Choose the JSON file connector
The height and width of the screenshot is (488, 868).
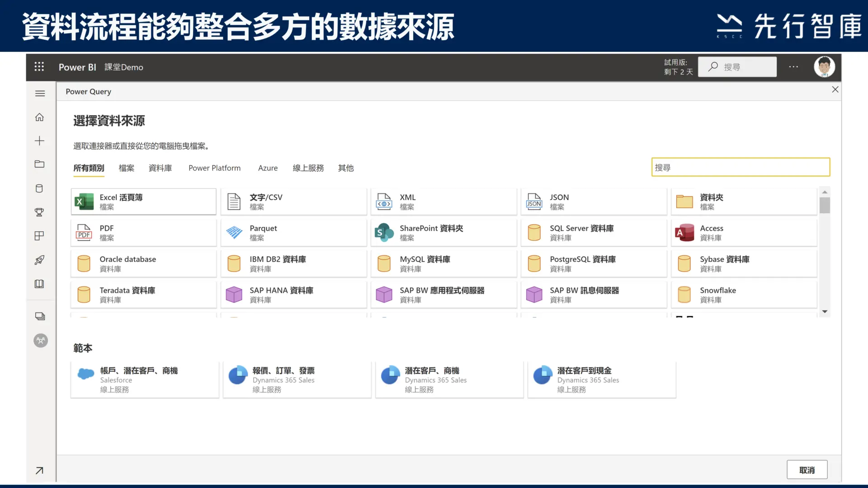click(594, 202)
